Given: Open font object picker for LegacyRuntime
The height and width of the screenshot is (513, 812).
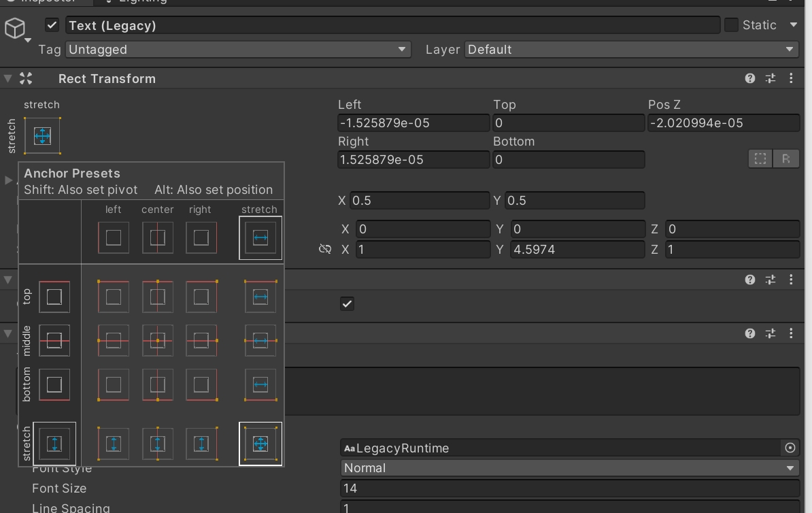Looking at the screenshot, I should click(x=790, y=448).
